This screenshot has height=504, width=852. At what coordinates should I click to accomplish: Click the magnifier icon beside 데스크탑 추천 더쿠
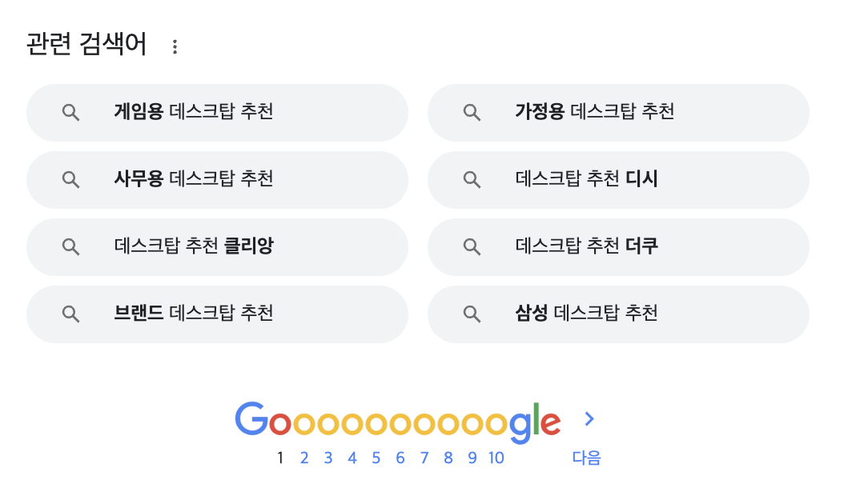(x=472, y=247)
